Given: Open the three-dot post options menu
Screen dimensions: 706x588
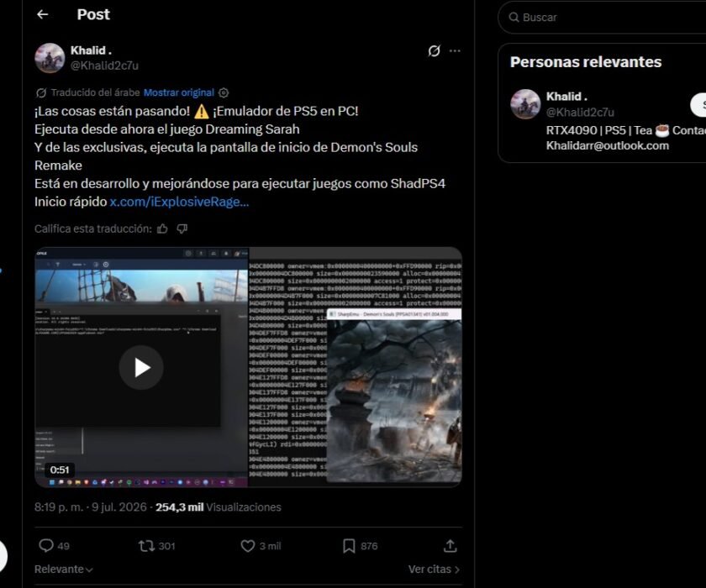Looking at the screenshot, I should [x=455, y=51].
